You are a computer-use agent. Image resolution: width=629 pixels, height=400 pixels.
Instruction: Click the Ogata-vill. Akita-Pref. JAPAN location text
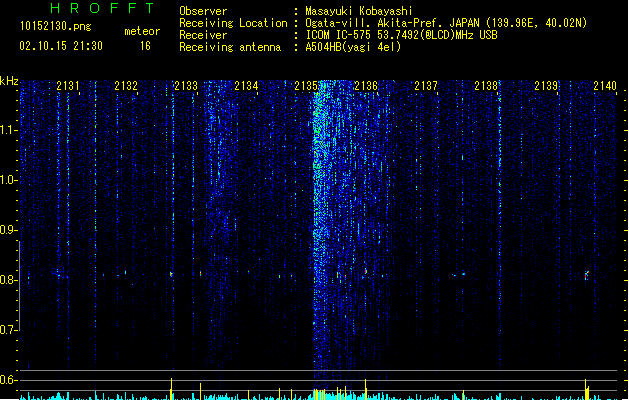(x=446, y=23)
